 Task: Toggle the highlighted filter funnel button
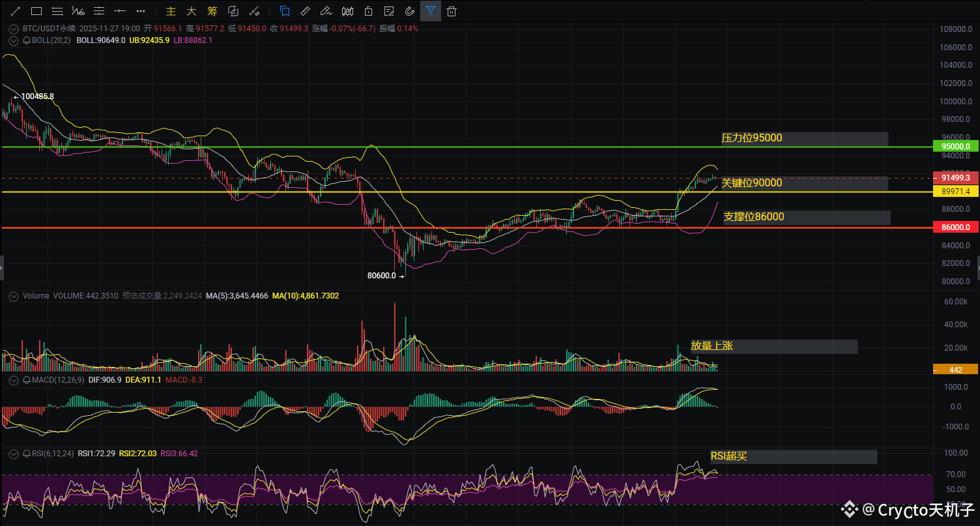coord(430,11)
